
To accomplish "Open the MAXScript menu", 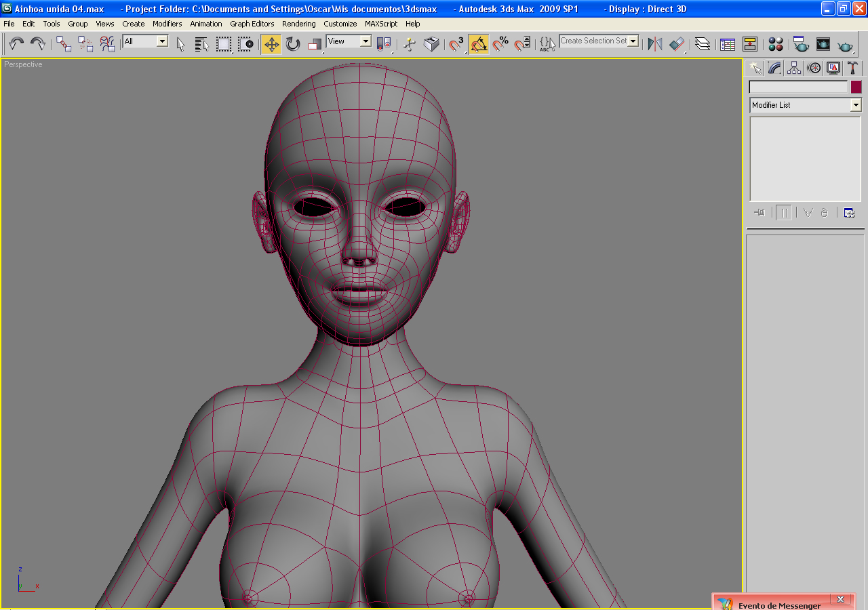I will tap(381, 24).
